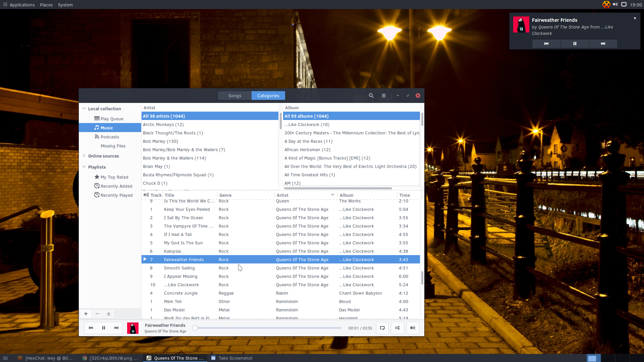The height and width of the screenshot is (362, 644).
Task: Click notification album art thumbnail
Action: pyautogui.click(x=521, y=24)
